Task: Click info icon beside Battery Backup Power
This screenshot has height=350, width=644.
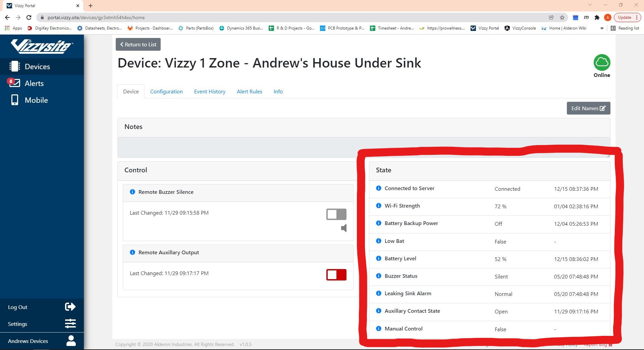Action: (x=379, y=223)
